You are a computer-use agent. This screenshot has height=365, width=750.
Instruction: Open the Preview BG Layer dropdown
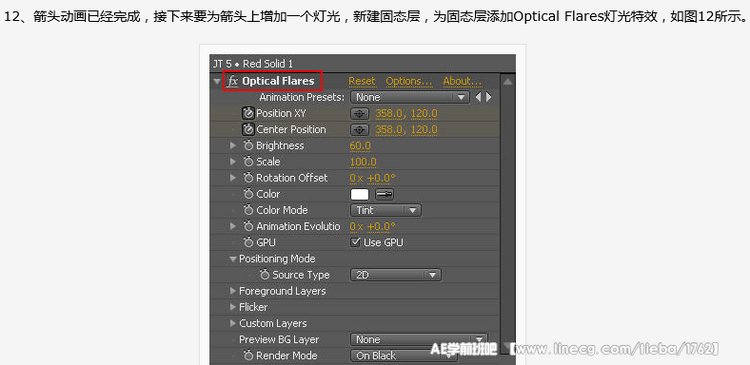419,340
